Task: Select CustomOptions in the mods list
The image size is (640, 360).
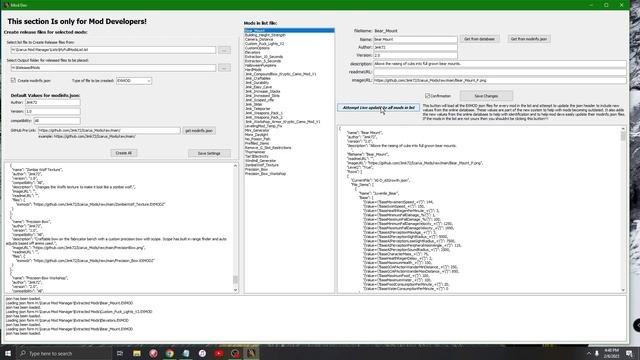Action: [x=289, y=48]
